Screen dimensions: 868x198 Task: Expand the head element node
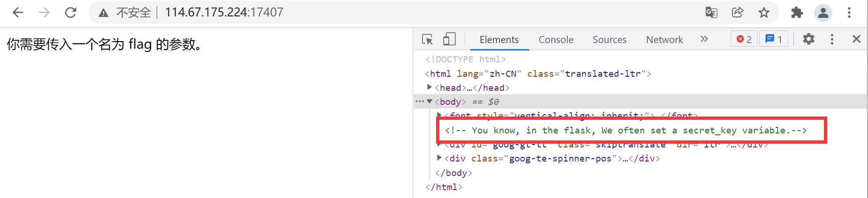(x=429, y=88)
